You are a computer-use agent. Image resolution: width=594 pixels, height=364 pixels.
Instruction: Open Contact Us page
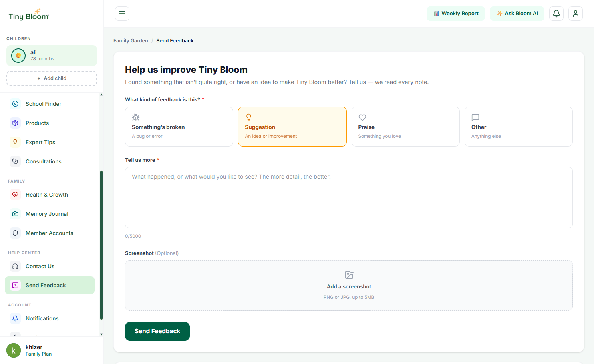(50, 266)
